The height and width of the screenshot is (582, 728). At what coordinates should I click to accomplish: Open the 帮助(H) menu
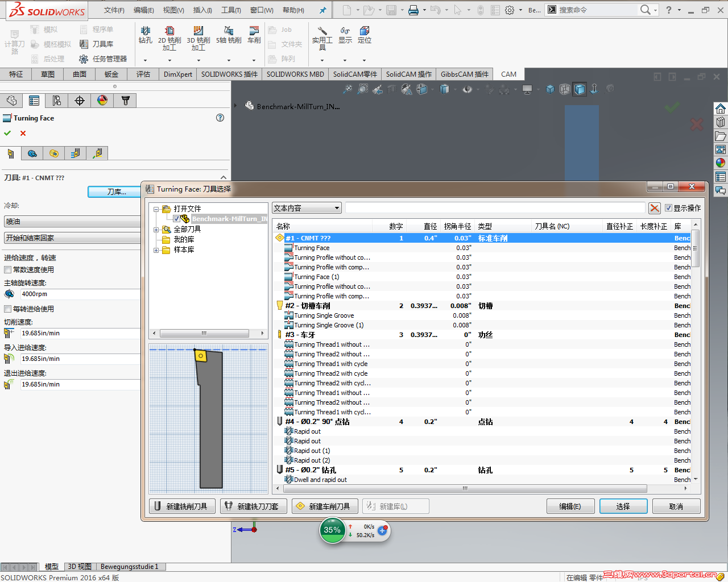point(293,10)
